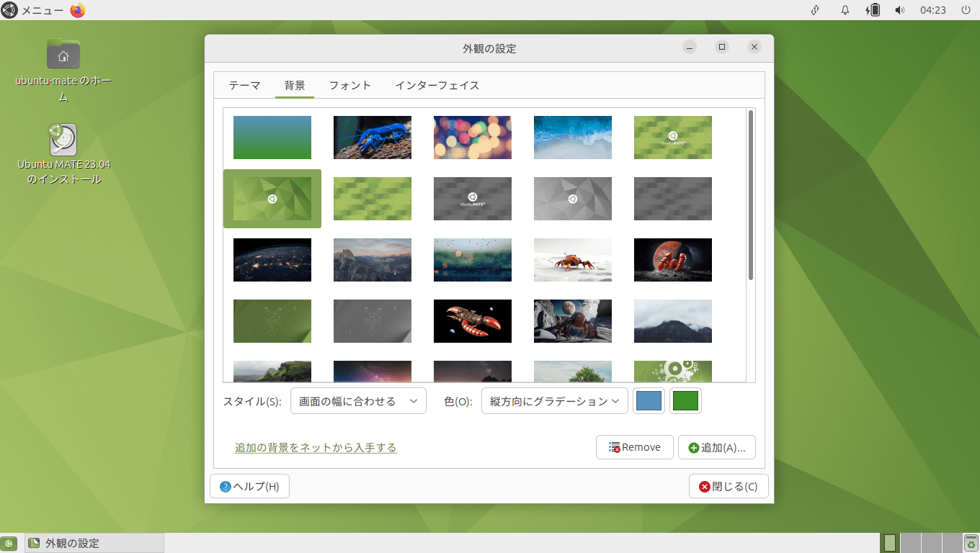Switch to the テーマ tab
Screen dimensions: 980x553
coord(244,85)
